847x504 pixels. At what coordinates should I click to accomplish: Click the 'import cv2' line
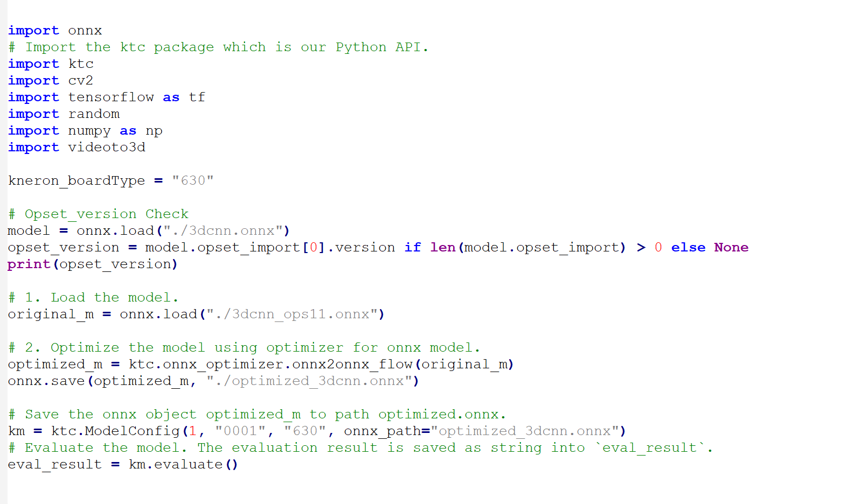pos(51,81)
